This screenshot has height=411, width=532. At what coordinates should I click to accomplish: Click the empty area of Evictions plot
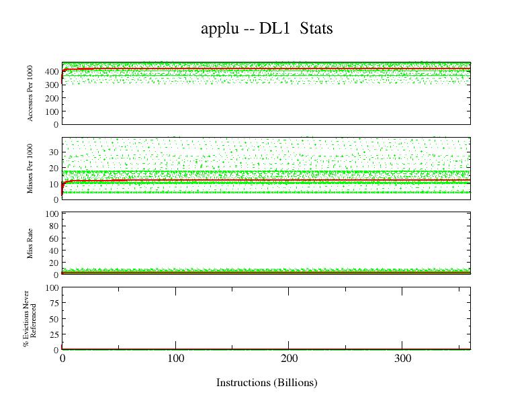269,316
